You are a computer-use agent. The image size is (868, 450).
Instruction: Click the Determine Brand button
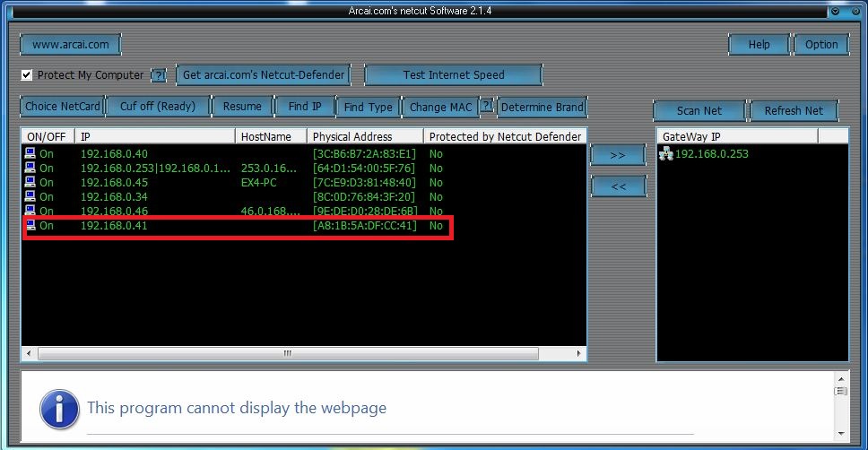[542, 107]
